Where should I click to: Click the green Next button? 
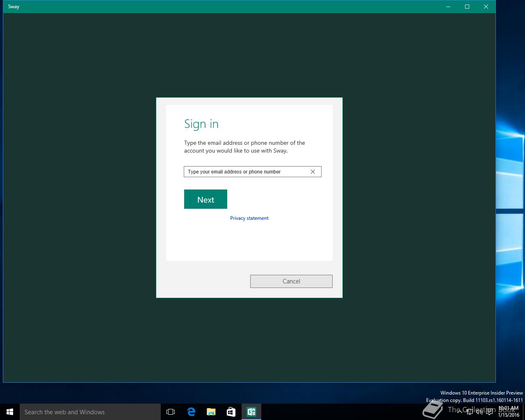point(205,199)
